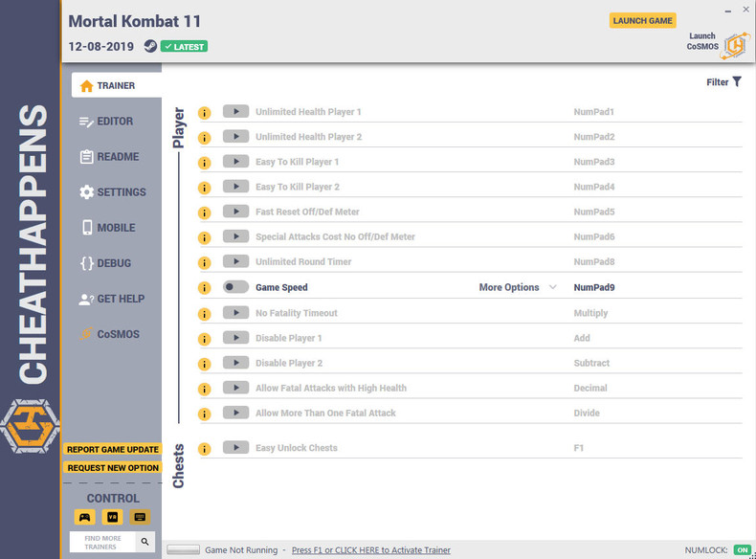Image resolution: width=756 pixels, height=559 pixels.
Task: Open the SETTINGS tab
Action: pos(113,192)
